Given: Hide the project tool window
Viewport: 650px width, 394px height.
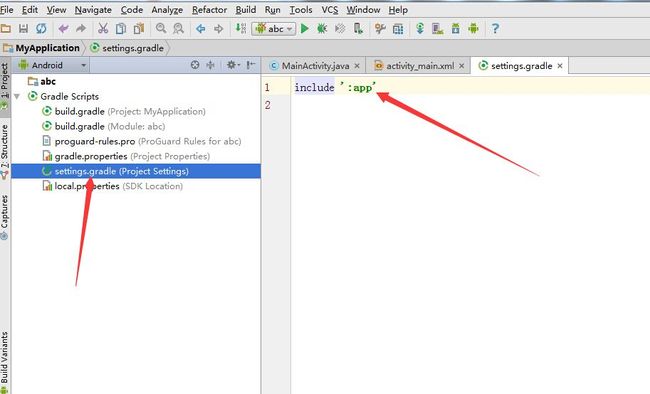Looking at the screenshot, I should (251, 65).
